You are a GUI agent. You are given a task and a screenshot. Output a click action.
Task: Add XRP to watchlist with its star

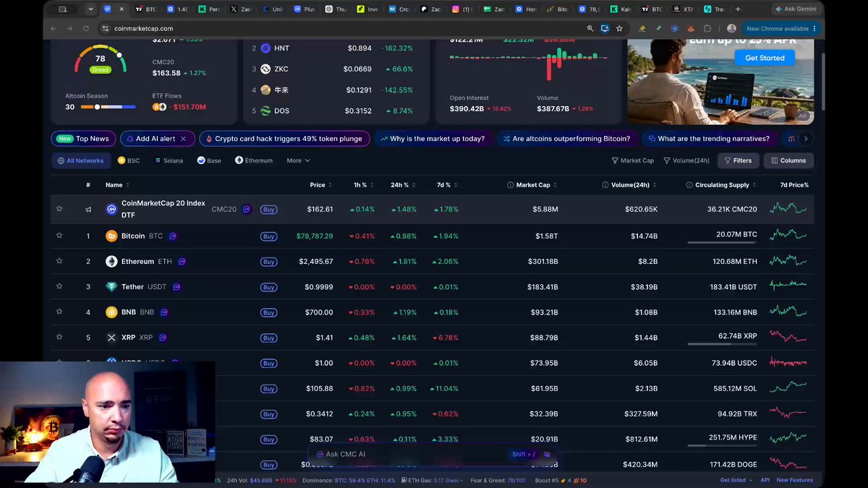(59, 338)
